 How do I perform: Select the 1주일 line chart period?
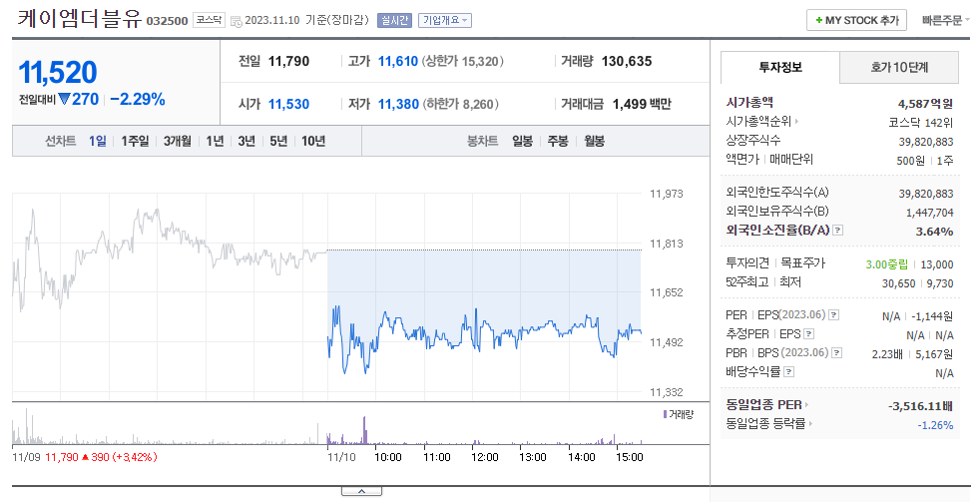tap(135, 142)
